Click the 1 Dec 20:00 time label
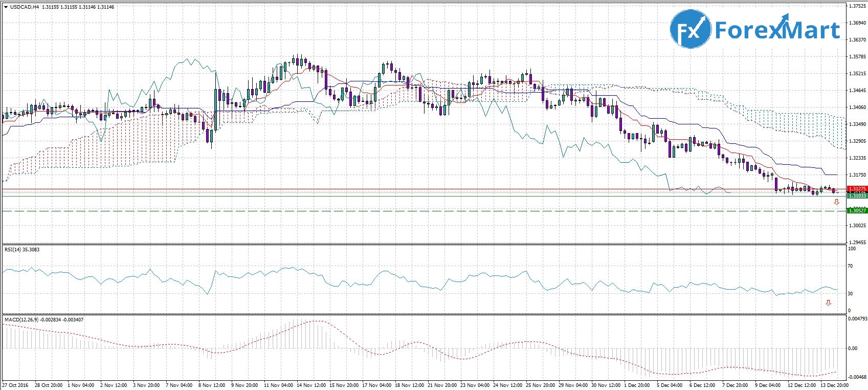Viewport: 868px width, 390px height. (x=637, y=385)
